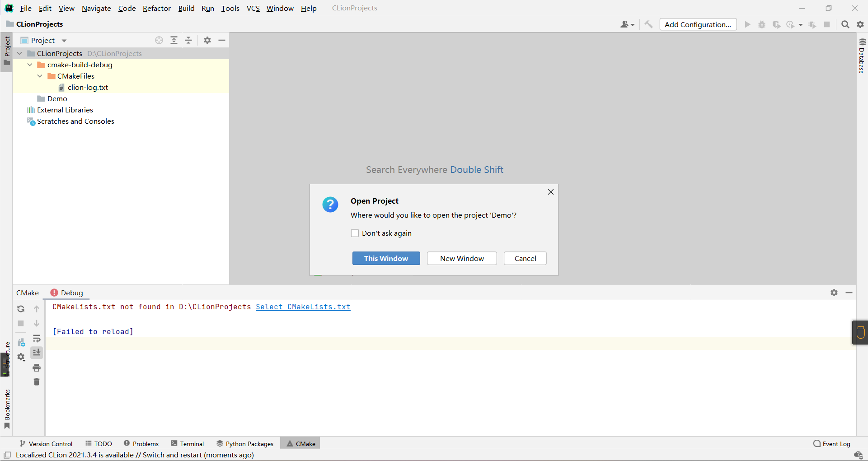
Task: Click the bottom-left tool window toggle icon
Action: 7,455
